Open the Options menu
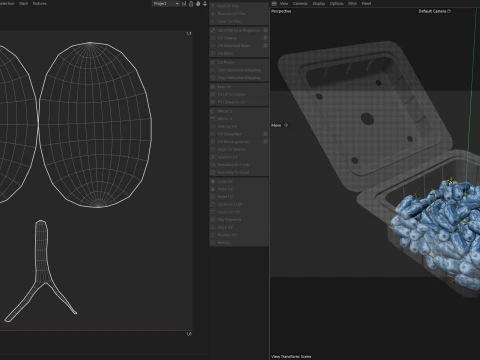Image resolution: width=480 pixels, height=360 pixels. click(x=337, y=3)
